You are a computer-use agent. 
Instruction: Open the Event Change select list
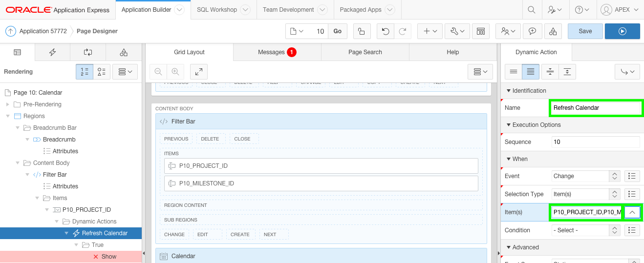[x=586, y=176]
